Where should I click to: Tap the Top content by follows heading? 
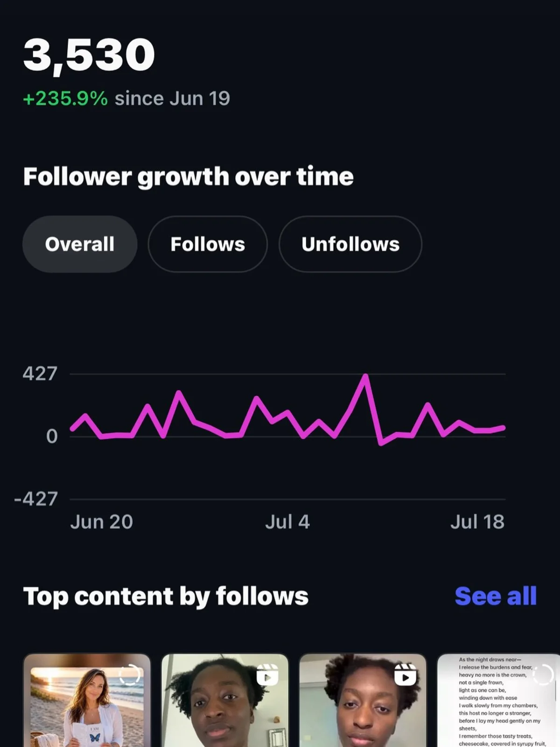166,597
